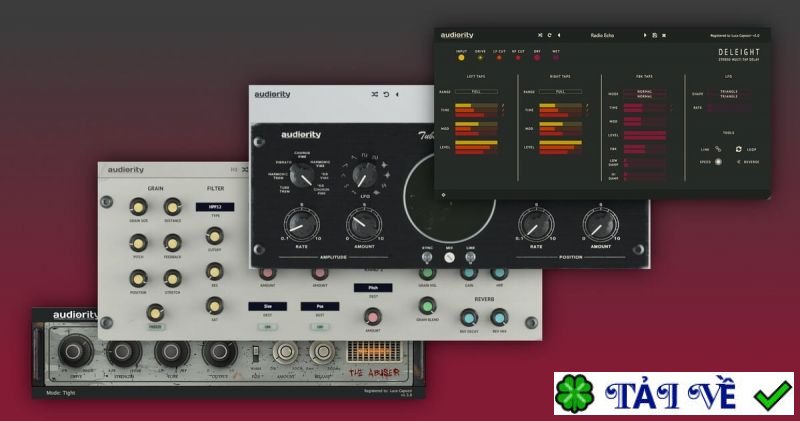Click the LFO waveform knob
This screenshot has height=421, width=800.
coord(365,176)
